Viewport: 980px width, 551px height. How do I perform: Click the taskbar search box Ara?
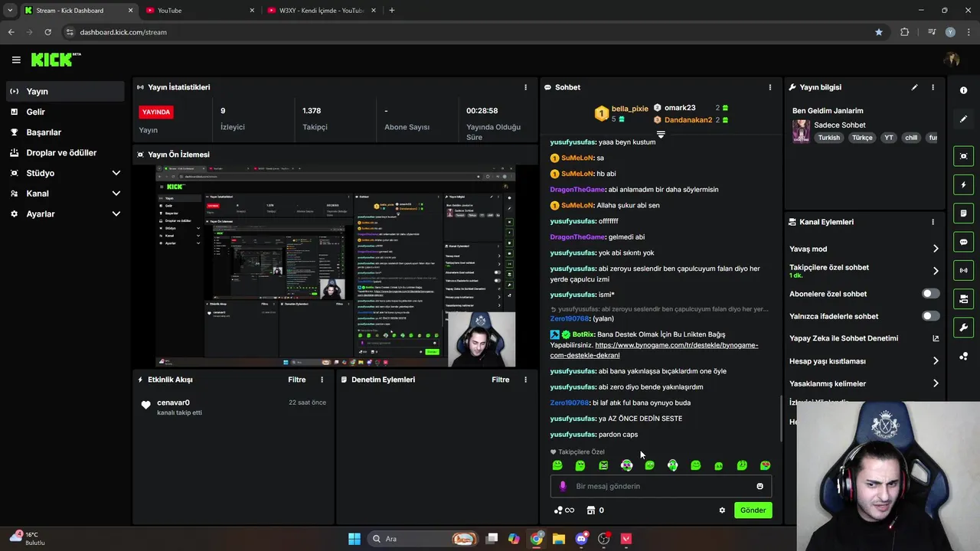pos(423,539)
